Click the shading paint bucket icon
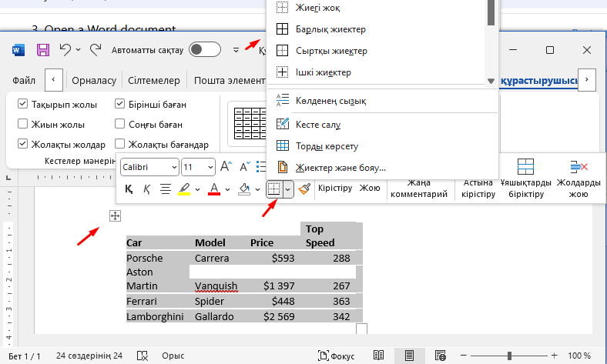 [244, 189]
